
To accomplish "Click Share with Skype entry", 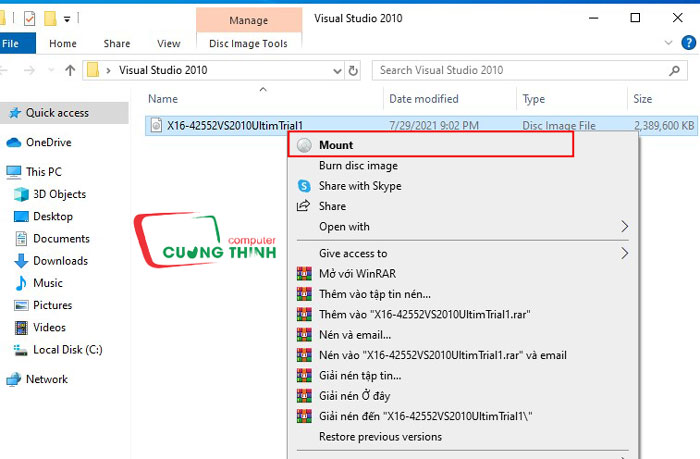I will tap(360, 186).
